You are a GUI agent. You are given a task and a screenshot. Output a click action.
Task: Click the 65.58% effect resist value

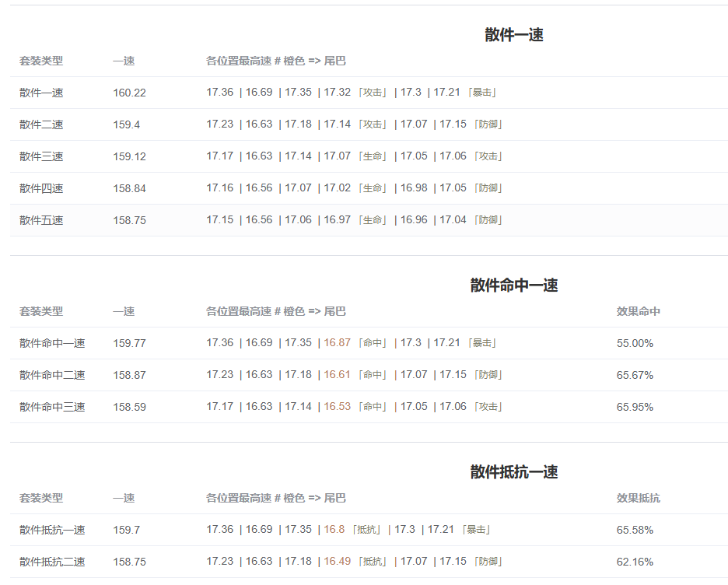click(x=635, y=530)
